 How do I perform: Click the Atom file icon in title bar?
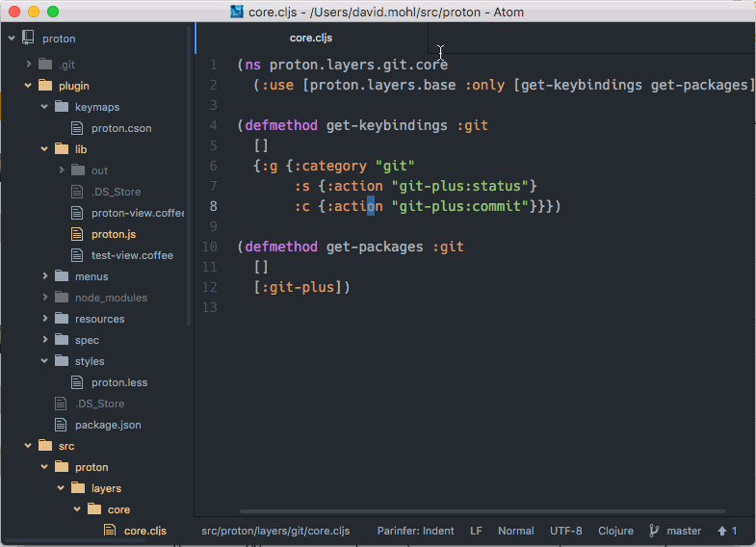[x=237, y=12]
